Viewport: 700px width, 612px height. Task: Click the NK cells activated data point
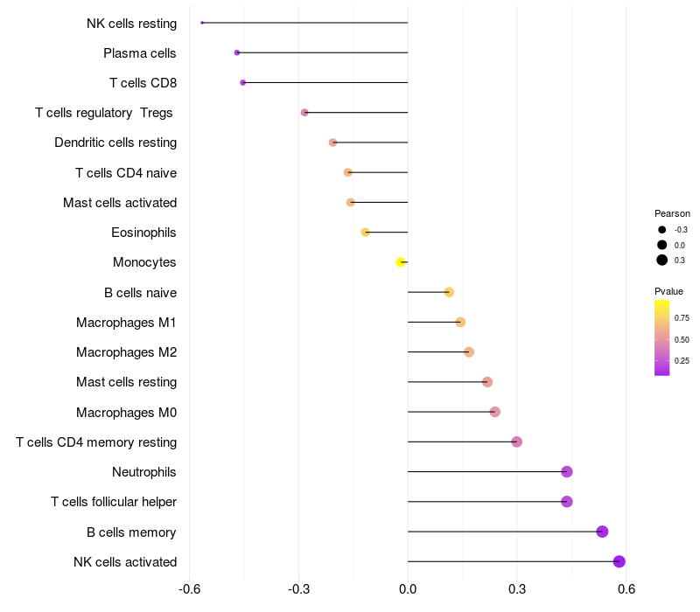tap(619, 561)
